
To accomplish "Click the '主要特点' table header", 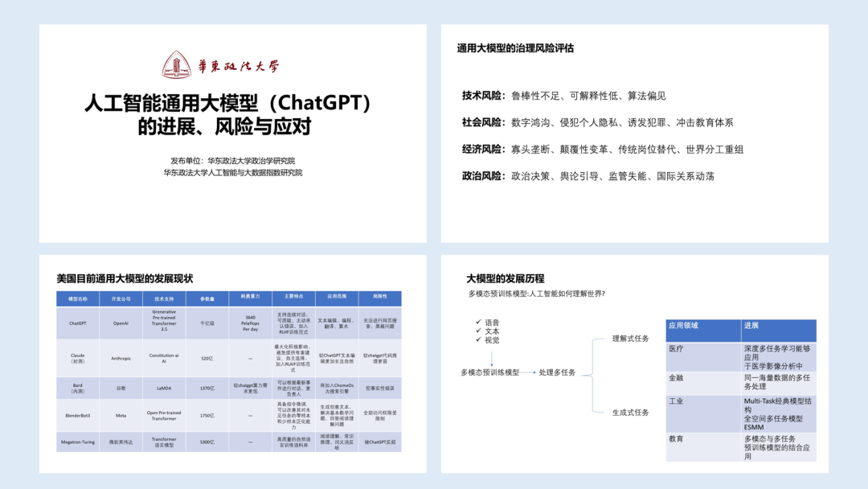I will [x=293, y=299].
